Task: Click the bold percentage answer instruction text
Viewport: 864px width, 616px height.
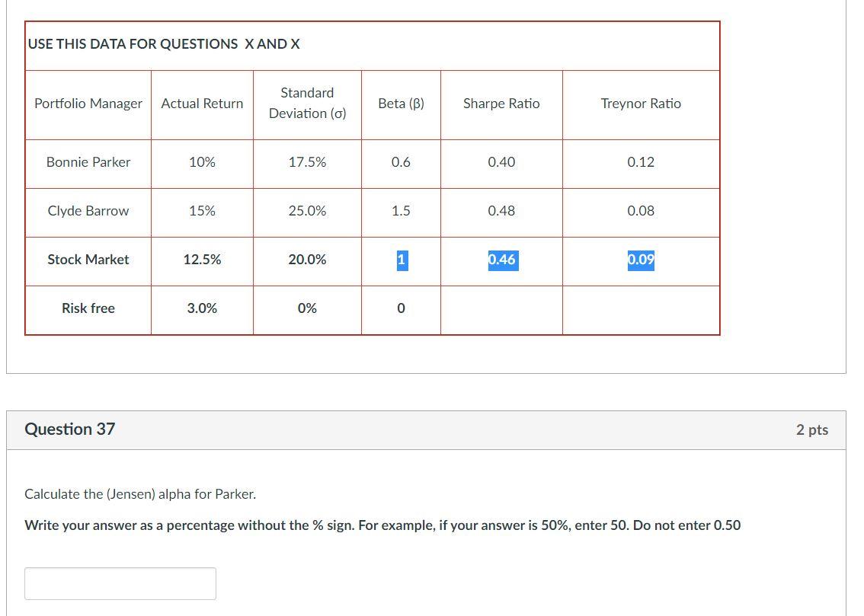Action: coord(382,525)
